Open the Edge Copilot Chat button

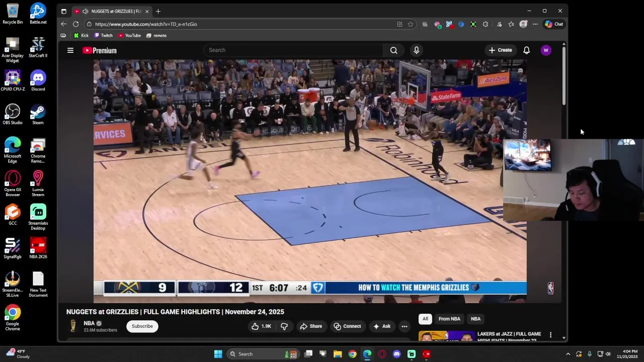tap(554, 24)
